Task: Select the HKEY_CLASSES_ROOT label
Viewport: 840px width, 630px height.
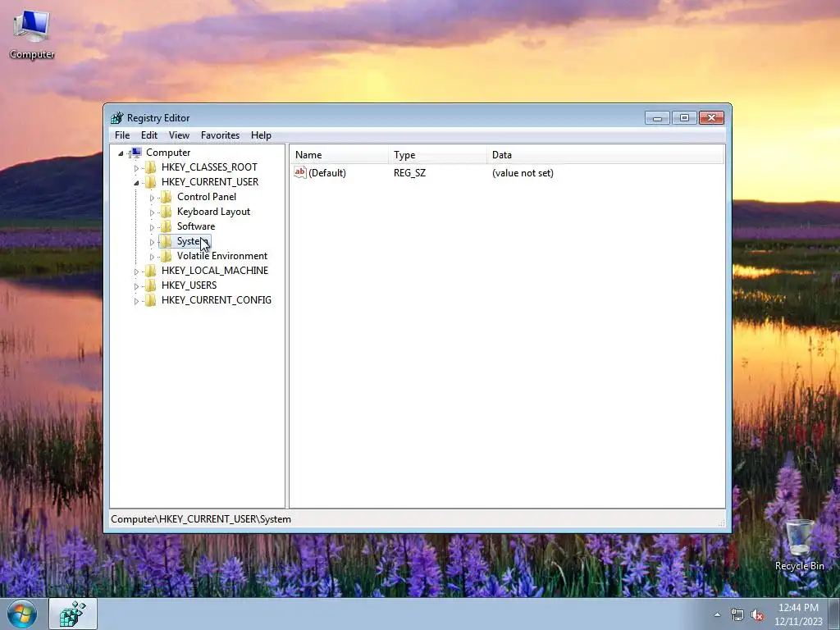Action: pos(209,167)
